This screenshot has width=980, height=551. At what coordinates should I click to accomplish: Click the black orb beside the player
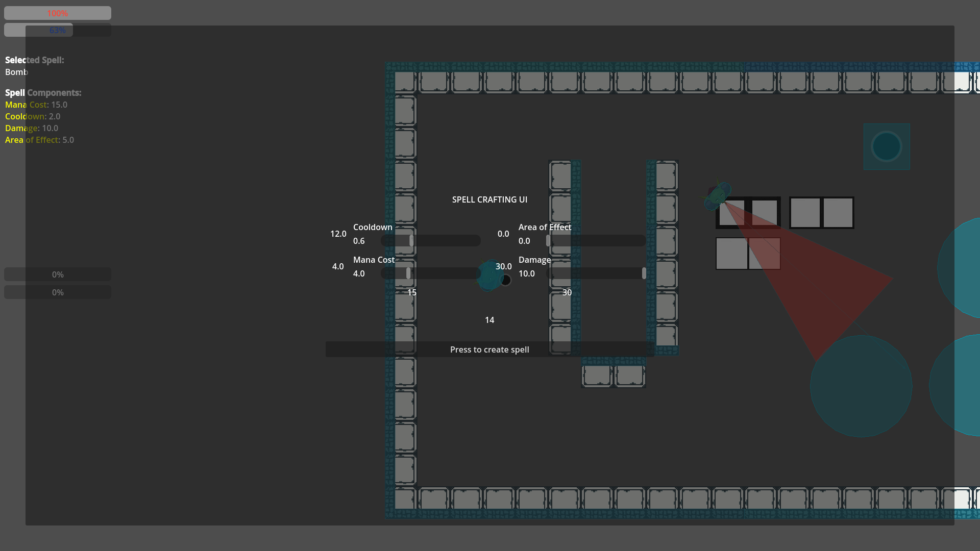(506, 280)
